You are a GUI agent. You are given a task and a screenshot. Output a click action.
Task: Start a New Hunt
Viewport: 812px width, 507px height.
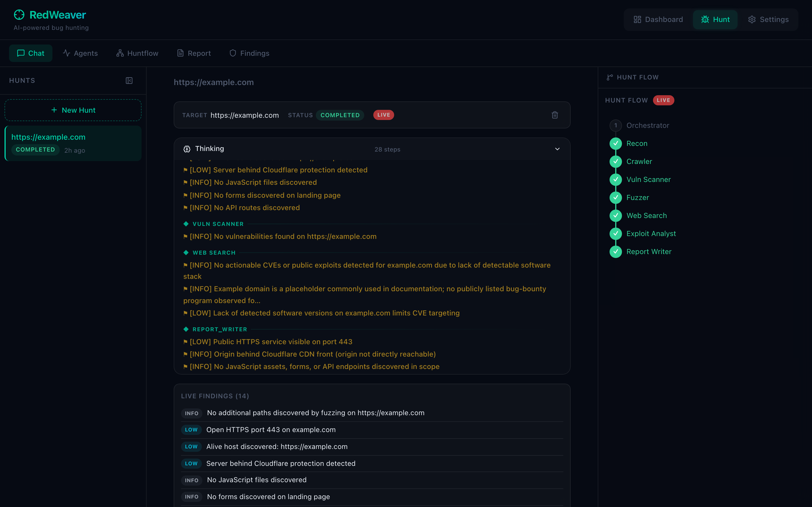73,110
